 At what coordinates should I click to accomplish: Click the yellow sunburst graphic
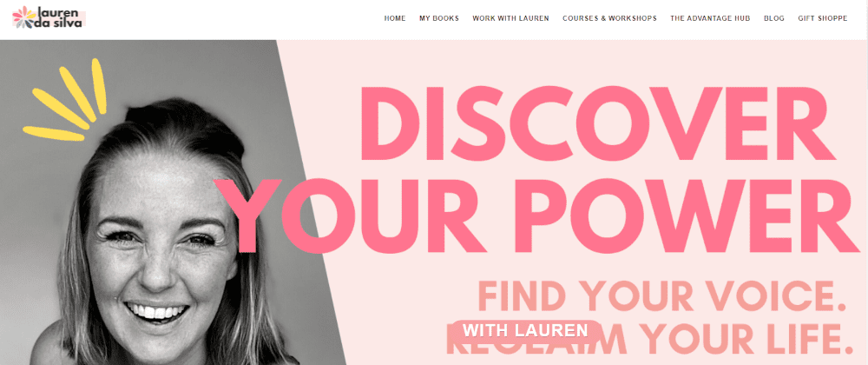coord(65,100)
